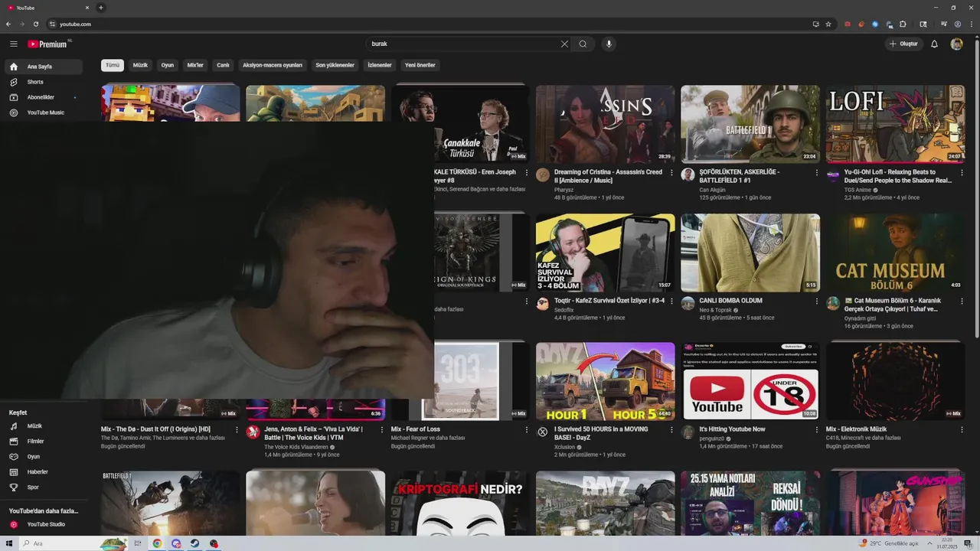Open ŞOFÖRLÜKTEN, ASKERLİĞE Battlefield thumbnail
This screenshot has height=551, width=980.
(750, 123)
